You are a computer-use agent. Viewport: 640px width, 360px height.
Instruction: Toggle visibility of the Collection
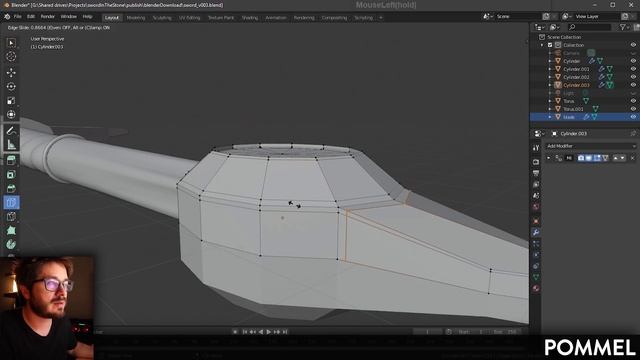click(633, 45)
